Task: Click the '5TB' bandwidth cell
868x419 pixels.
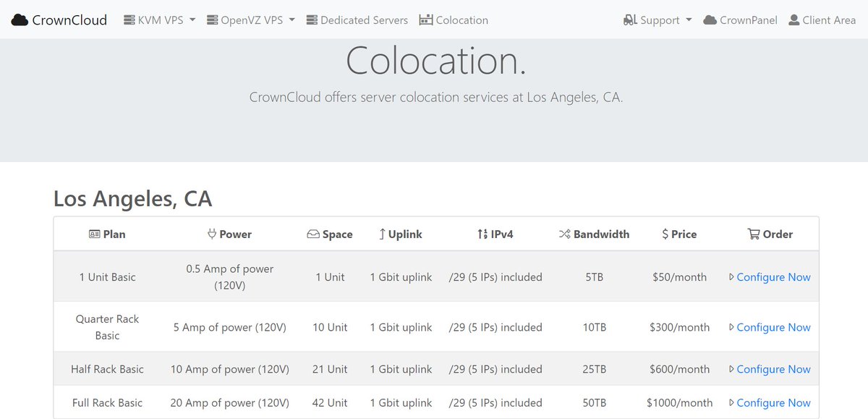Action: [595, 277]
